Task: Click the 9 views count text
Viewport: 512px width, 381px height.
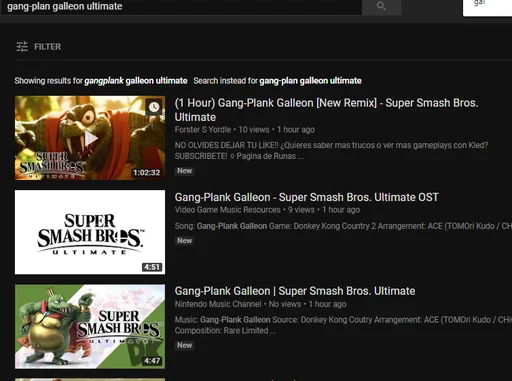Action: tap(301, 210)
